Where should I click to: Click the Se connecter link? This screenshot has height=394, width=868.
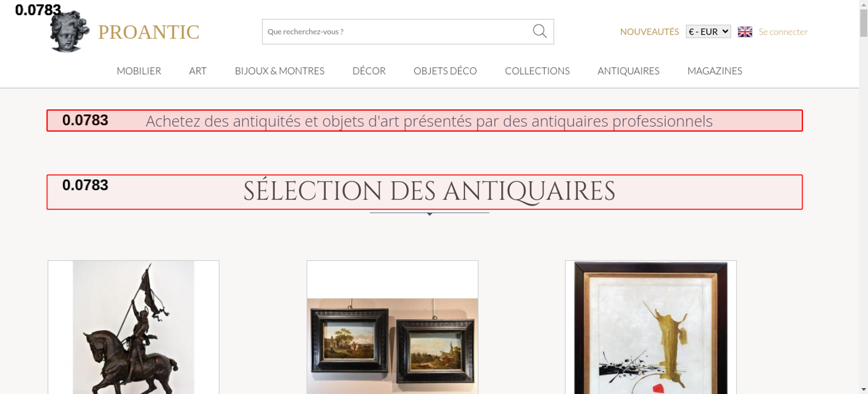783,32
